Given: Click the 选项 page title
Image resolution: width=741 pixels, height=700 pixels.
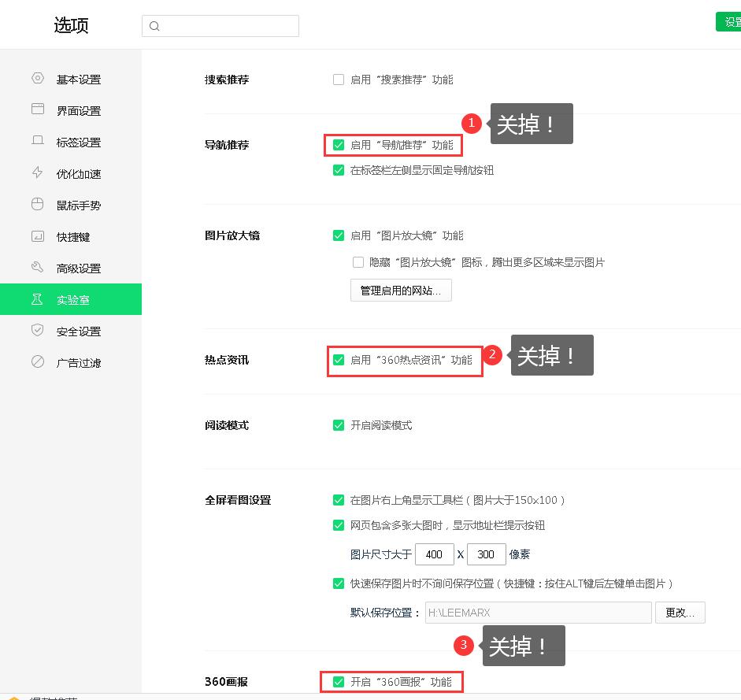Looking at the screenshot, I should [71, 25].
